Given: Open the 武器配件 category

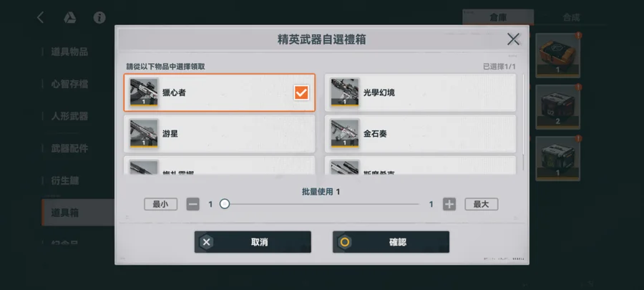Looking at the screenshot, I should pyautogui.click(x=70, y=148).
